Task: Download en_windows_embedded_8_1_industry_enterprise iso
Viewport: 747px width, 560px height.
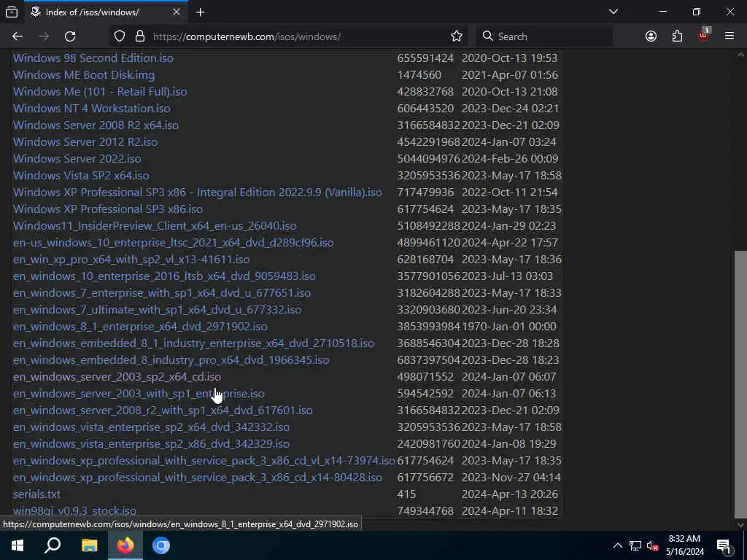Action: [x=193, y=343]
